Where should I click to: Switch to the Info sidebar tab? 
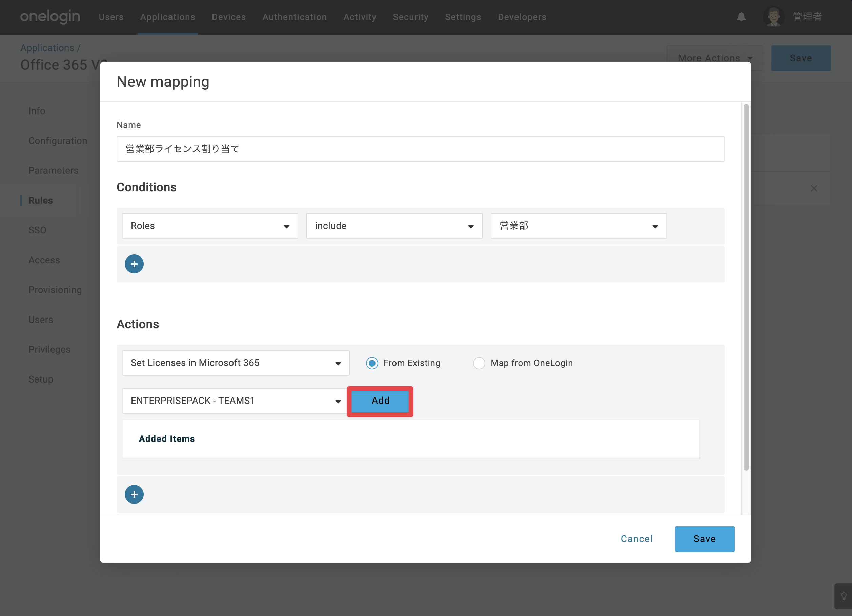point(37,111)
